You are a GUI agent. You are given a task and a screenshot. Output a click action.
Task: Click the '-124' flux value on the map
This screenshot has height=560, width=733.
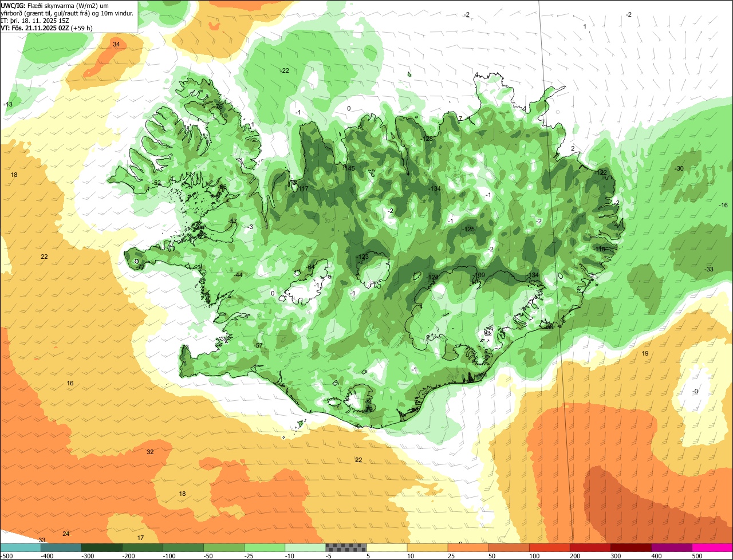[432, 277]
